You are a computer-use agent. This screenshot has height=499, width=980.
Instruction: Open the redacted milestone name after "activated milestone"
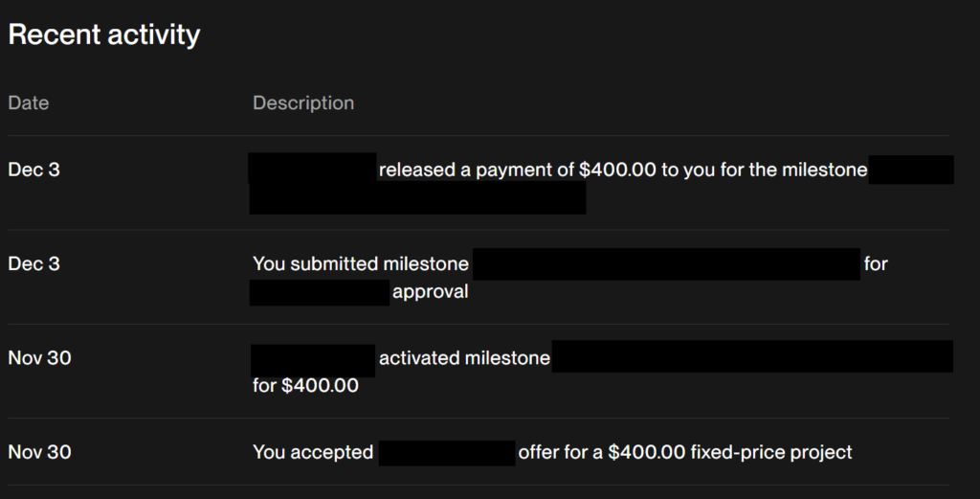pyautogui.click(x=752, y=356)
